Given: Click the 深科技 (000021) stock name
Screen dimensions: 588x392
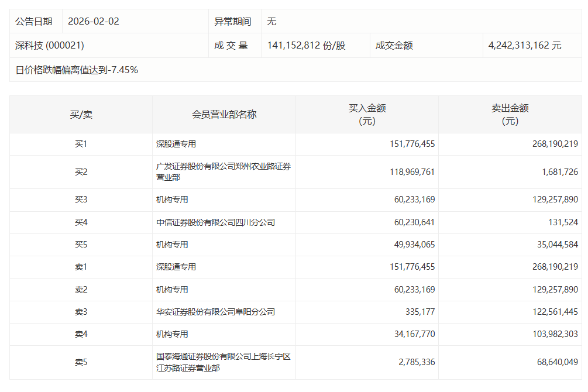Looking at the screenshot, I should click(50, 46).
